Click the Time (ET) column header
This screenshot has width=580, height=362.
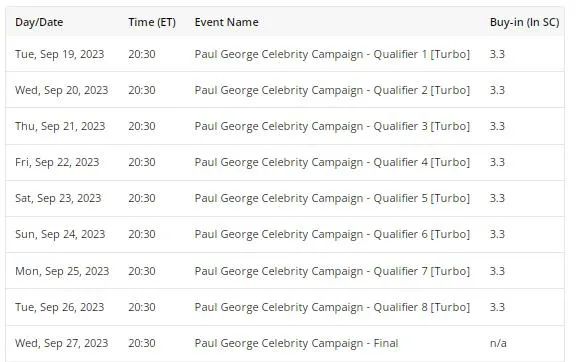(152, 22)
